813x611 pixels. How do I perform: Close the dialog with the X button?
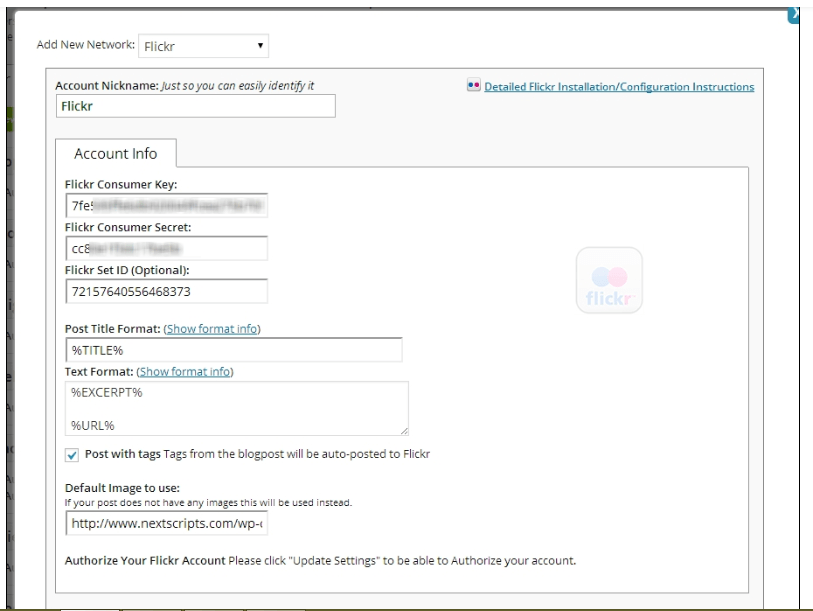[x=794, y=15]
